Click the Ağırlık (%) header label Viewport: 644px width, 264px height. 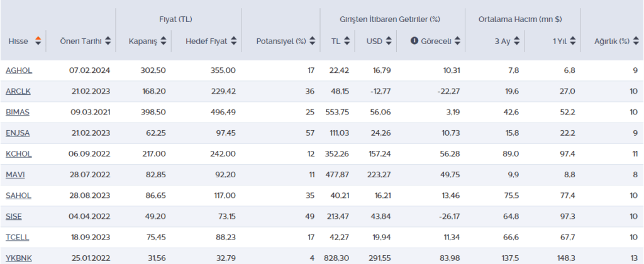(612, 41)
